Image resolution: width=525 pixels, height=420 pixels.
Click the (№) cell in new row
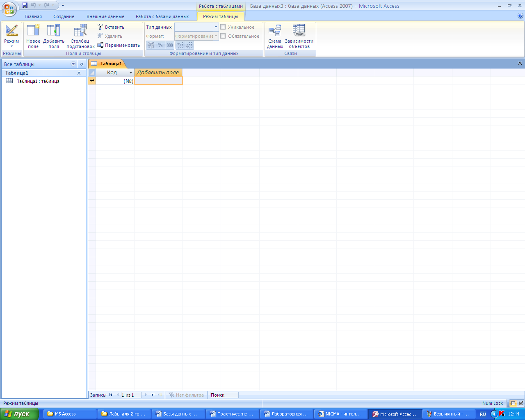point(115,81)
